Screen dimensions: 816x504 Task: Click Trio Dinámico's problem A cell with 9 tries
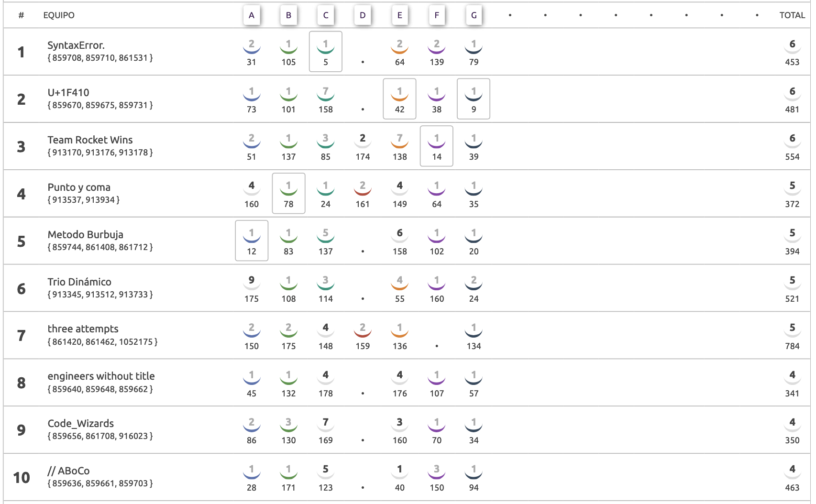252,288
